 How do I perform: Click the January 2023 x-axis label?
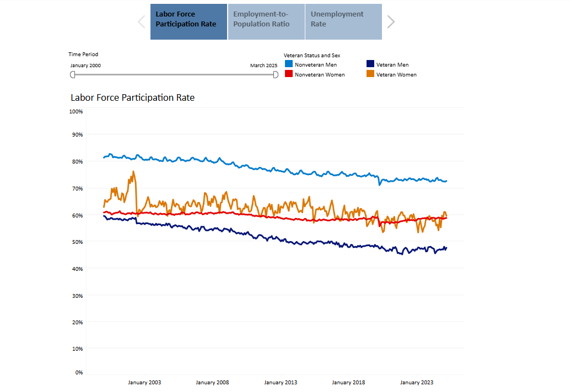click(417, 383)
